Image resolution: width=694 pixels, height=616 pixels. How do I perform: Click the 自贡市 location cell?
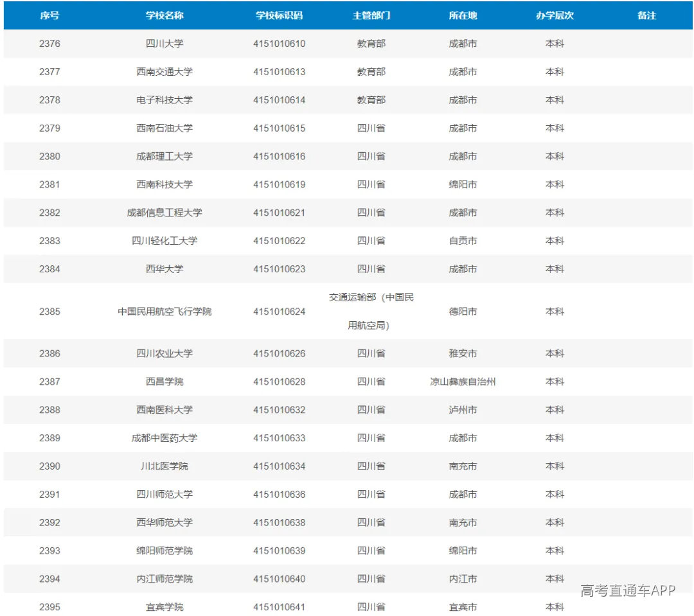coord(463,241)
